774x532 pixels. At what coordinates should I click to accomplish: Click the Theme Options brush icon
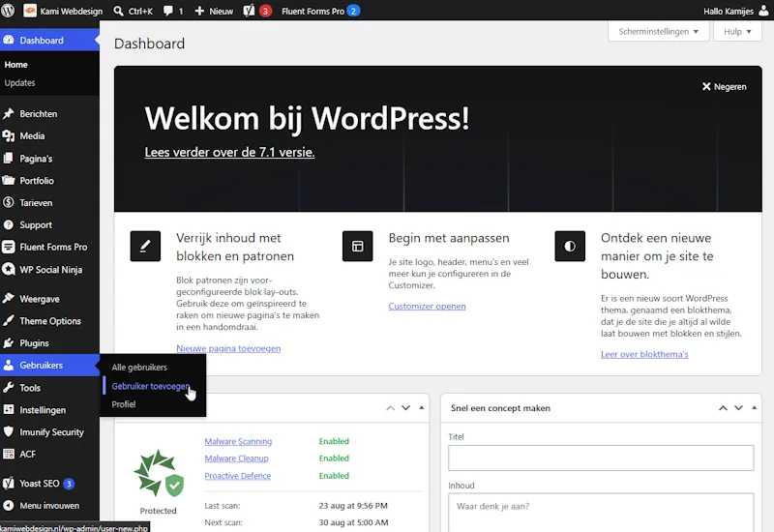click(9, 321)
